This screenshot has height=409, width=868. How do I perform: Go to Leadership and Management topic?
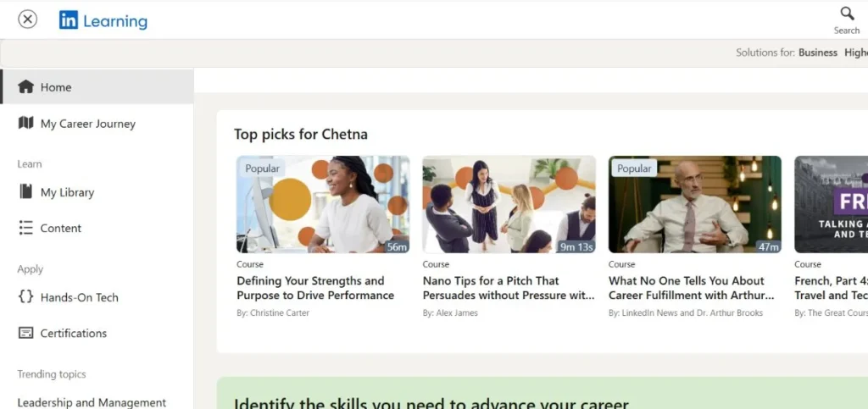[x=92, y=402]
